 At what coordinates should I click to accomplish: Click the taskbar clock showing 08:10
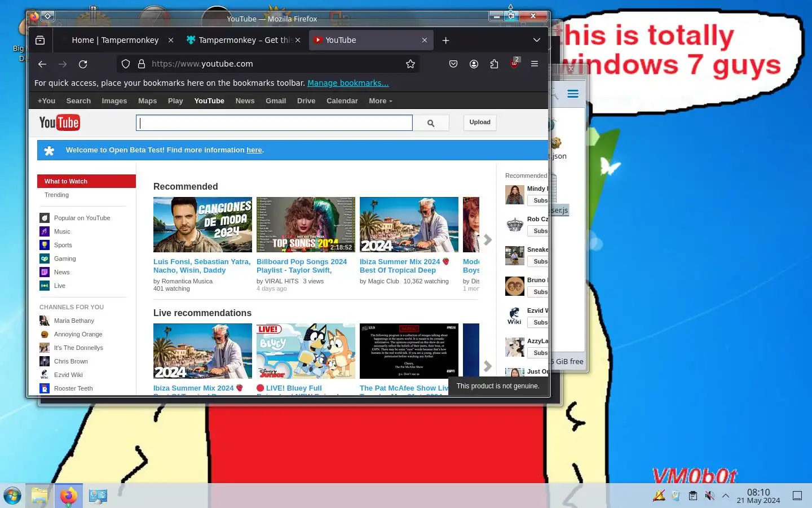coord(758,496)
